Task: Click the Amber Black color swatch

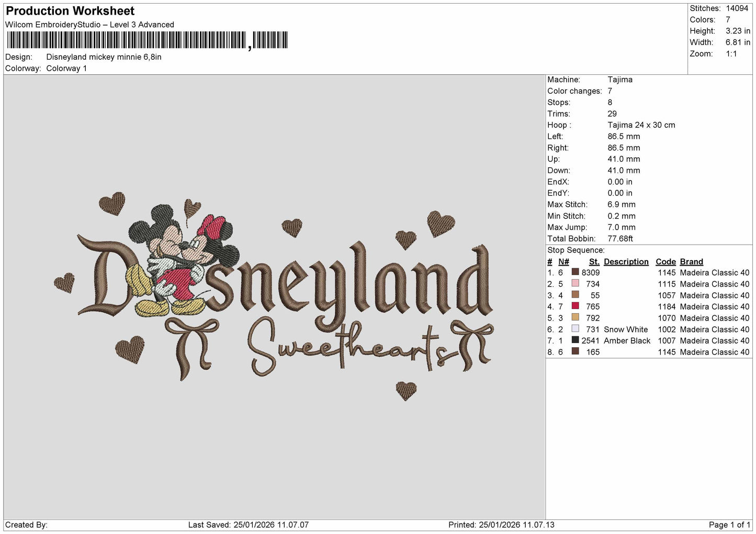Action: (576, 340)
